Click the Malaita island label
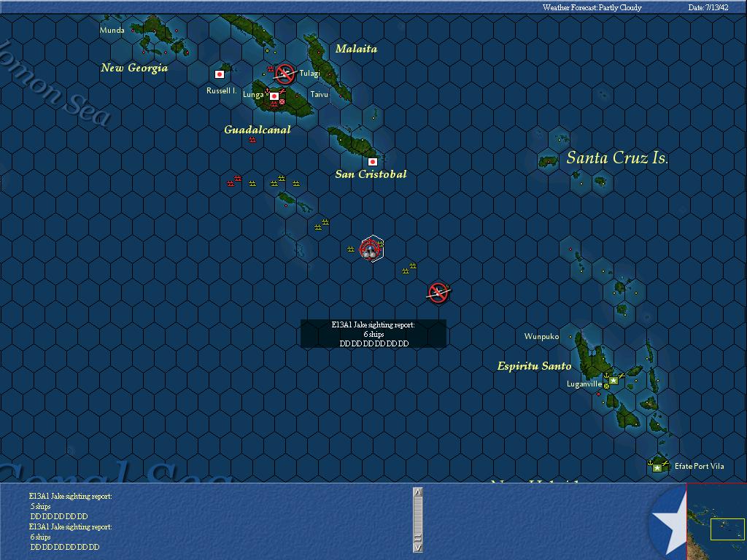747x560 pixels. [x=356, y=49]
